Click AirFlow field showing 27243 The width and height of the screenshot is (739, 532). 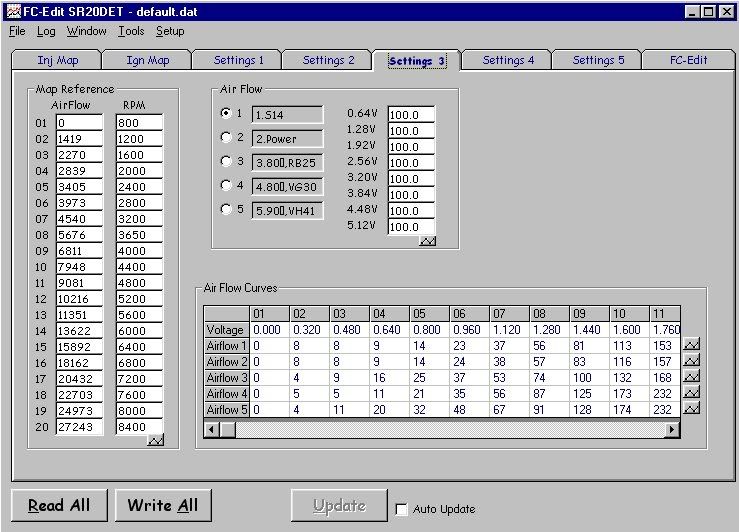[79, 426]
